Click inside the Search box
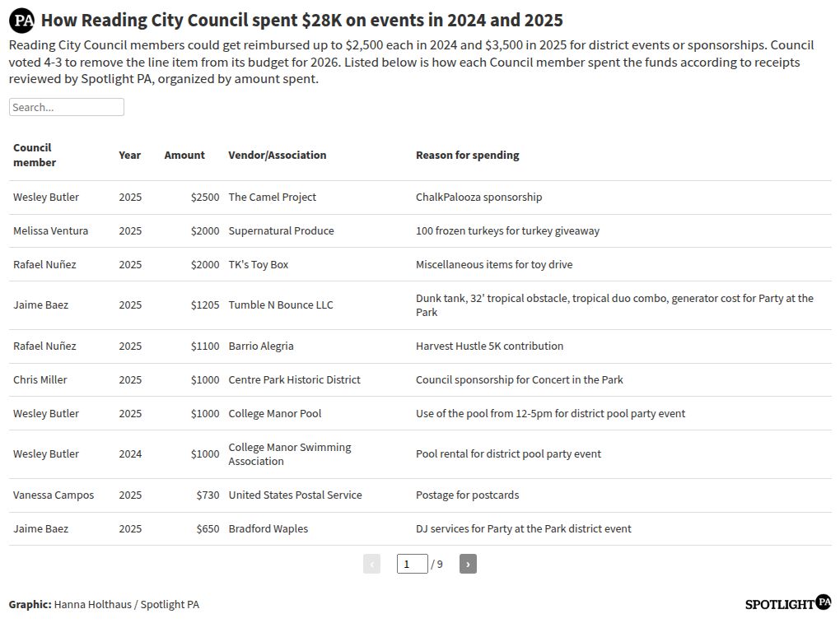The height and width of the screenshot is (623, 840). (x=66, y=106)
